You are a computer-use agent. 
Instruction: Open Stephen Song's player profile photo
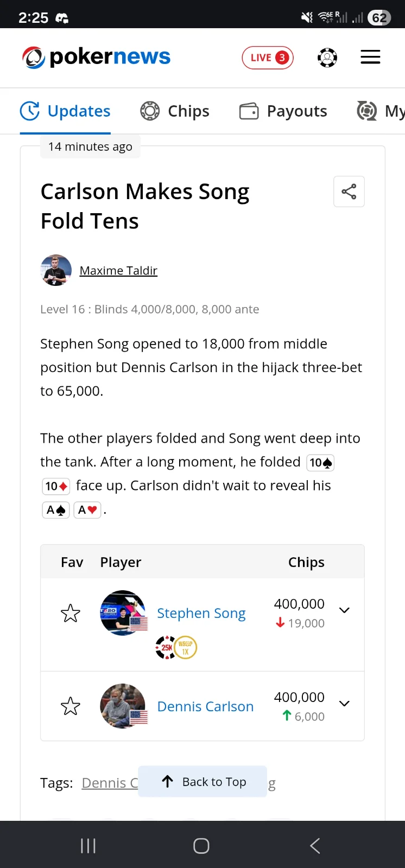pyautogui.click(x=123, y=613)
